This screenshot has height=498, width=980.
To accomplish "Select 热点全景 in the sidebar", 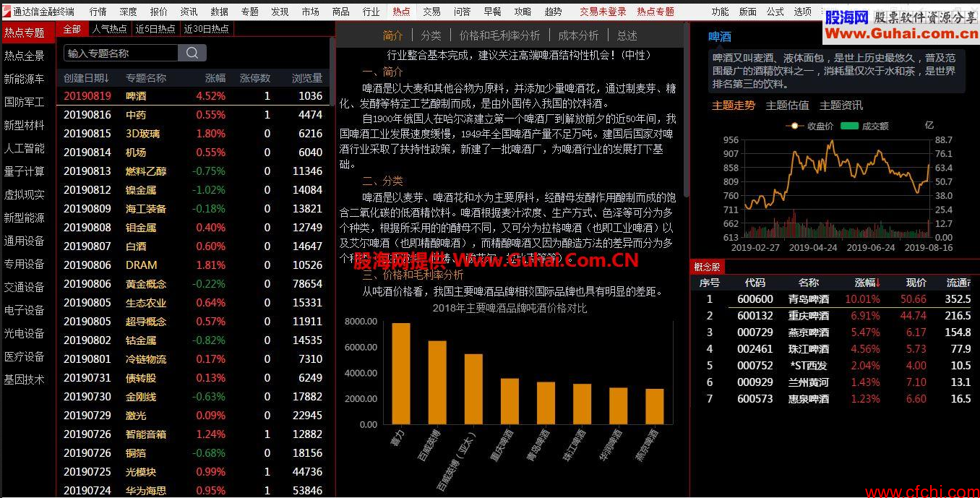I will click(24, 56).
